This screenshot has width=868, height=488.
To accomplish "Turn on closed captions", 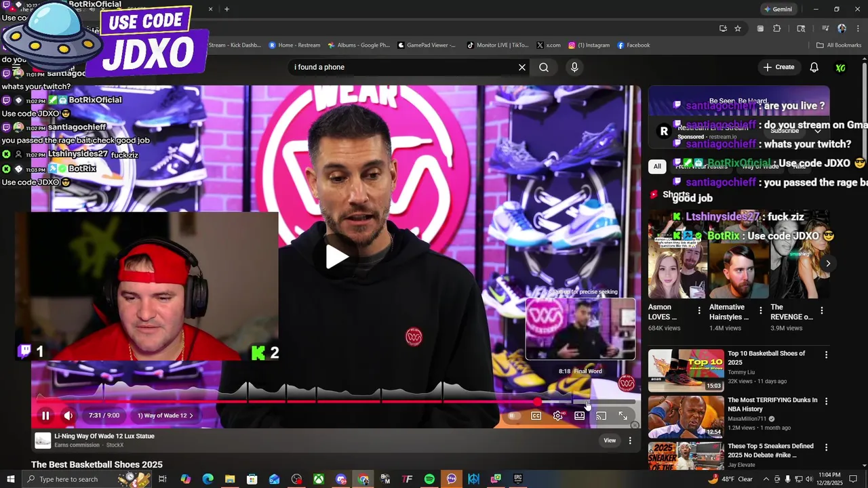I will click(536, 415).
